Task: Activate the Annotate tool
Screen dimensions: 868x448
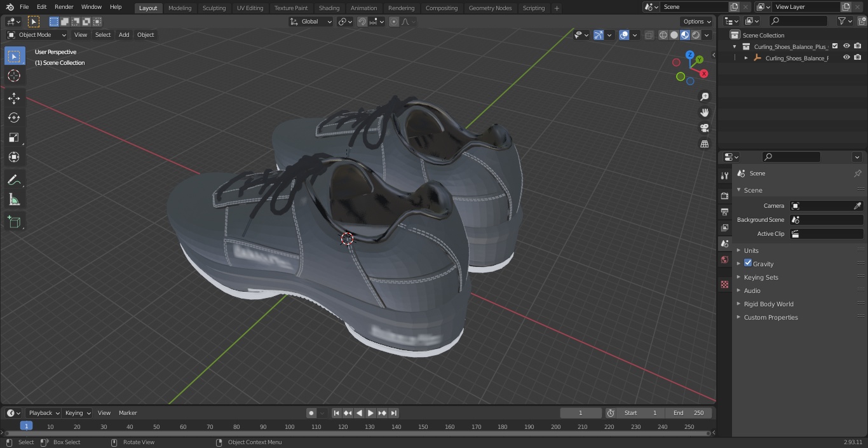Action: 14,180
